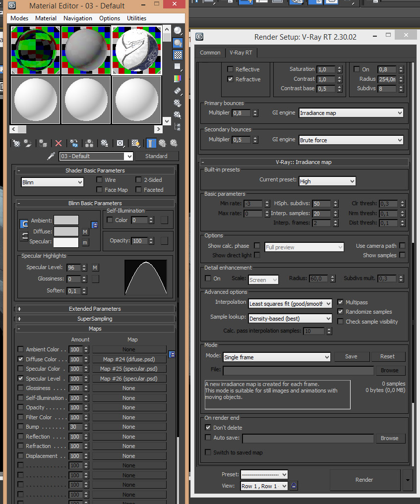This screenshot has width=420, height=504.
Task: Click lock icon beside Diffuse and Specular
Action: pyautogui.click(x=95, y=224)
